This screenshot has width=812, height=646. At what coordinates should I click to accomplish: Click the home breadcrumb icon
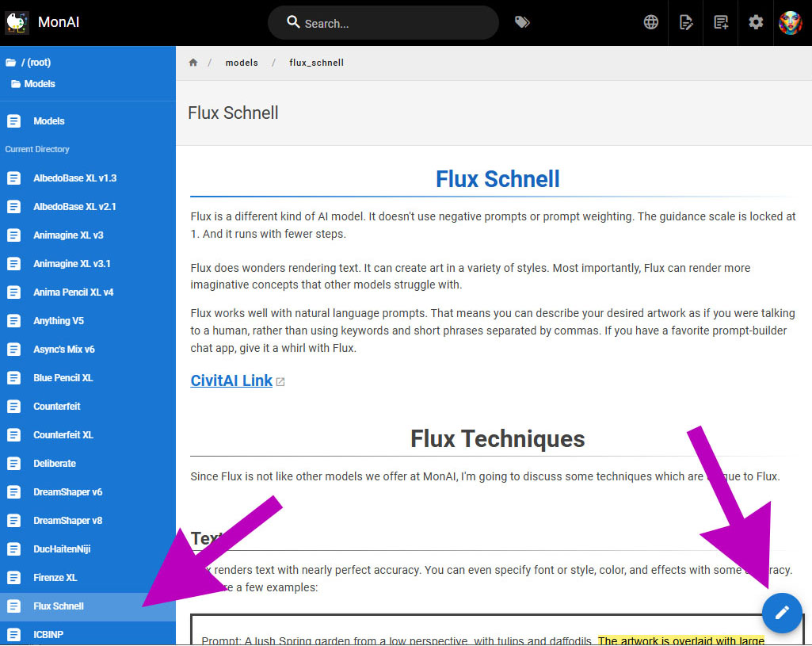[x=193, y=63]
